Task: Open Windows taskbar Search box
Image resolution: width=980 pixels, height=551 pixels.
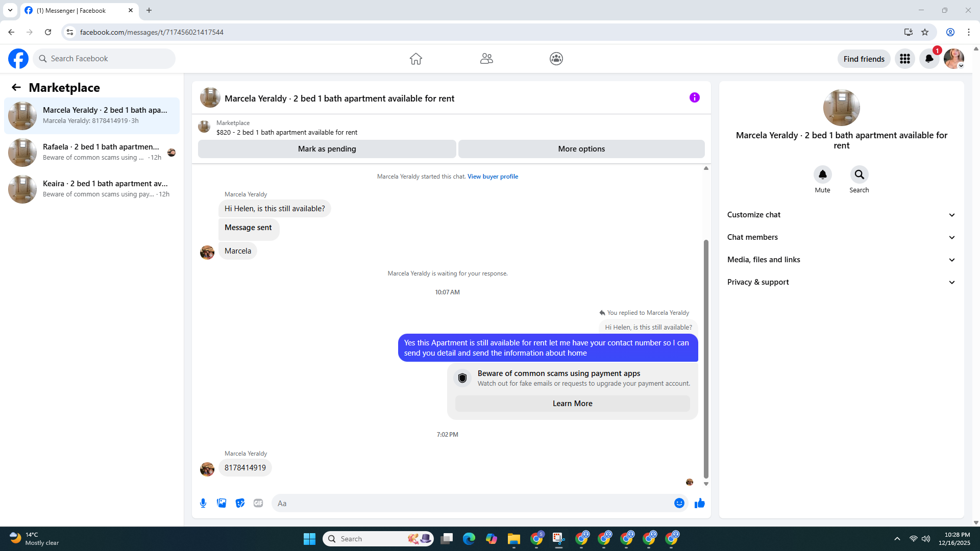Action: [378, 539]
